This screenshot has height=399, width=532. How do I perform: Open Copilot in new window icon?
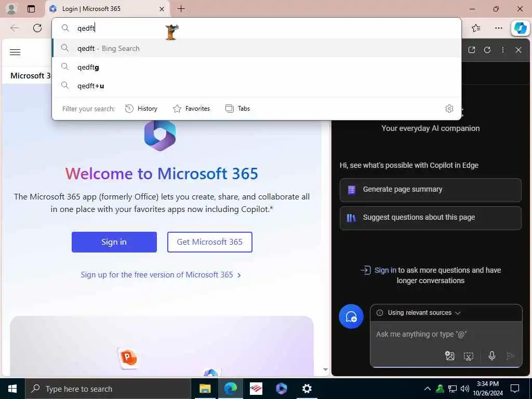pos(472,50)
